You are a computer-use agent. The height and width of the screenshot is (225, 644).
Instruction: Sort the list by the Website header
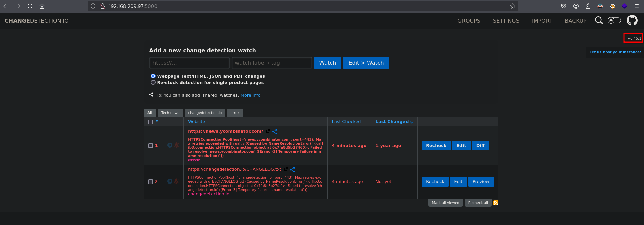(x=196, y=122)
